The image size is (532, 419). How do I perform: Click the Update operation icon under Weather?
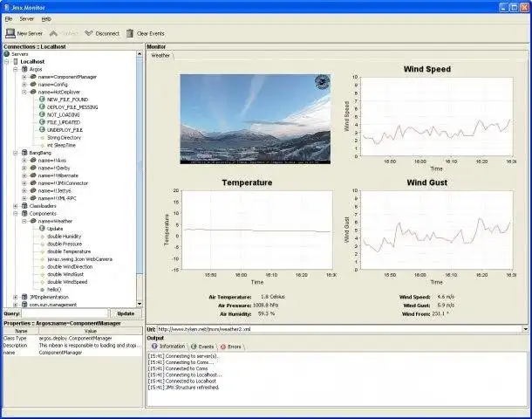point(41,229)
